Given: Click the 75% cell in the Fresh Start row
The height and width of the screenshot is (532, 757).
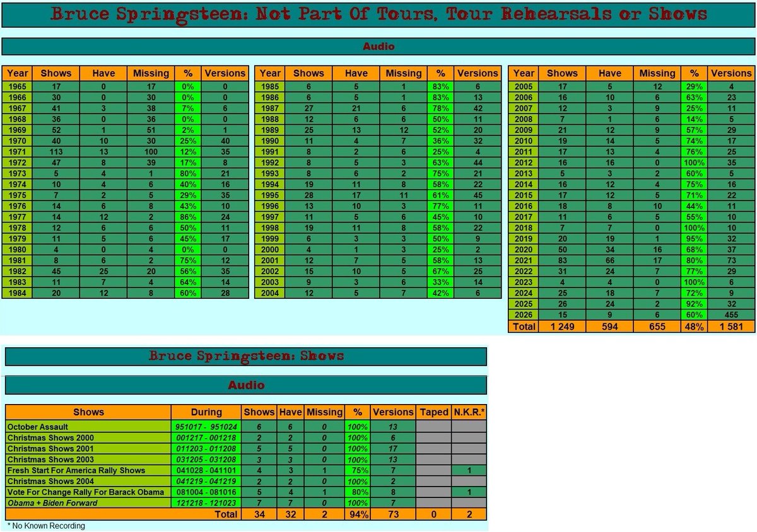Looking at the screenshot, I should (358, 470).
